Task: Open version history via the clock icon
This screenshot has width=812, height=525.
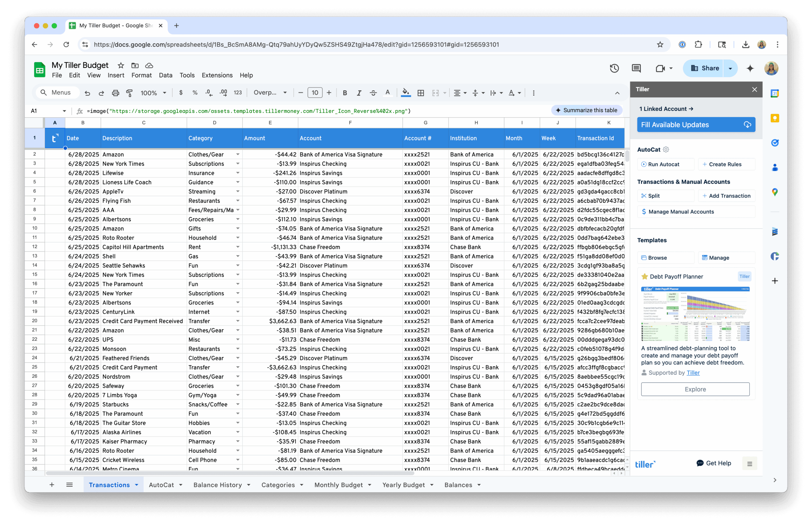Action: tap(614, 68)
